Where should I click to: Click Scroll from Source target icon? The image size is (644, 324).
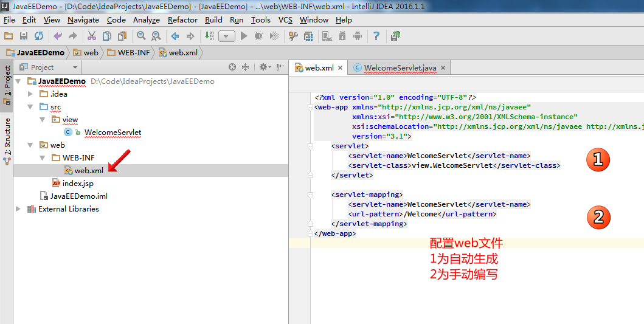pos(232,67)
